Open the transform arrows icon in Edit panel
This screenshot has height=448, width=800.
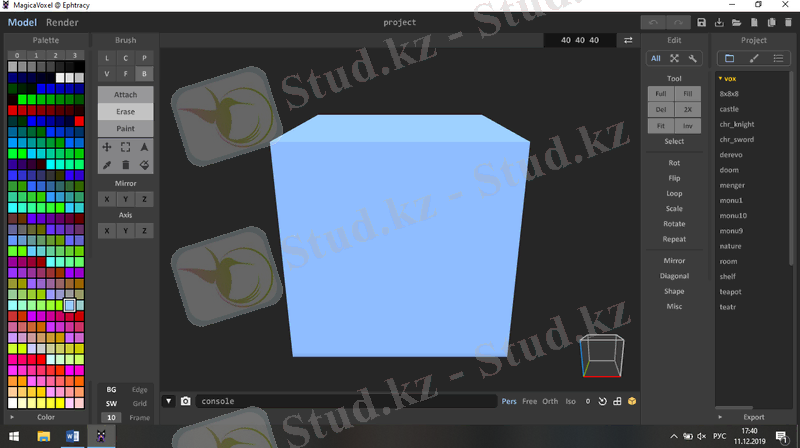674,58
